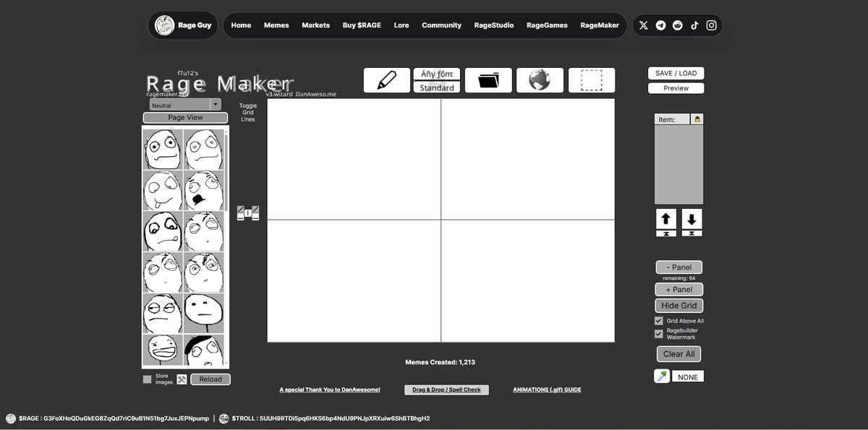Send item to bottom layer bar
868x430 pixels.
click(x=692, y=233)
